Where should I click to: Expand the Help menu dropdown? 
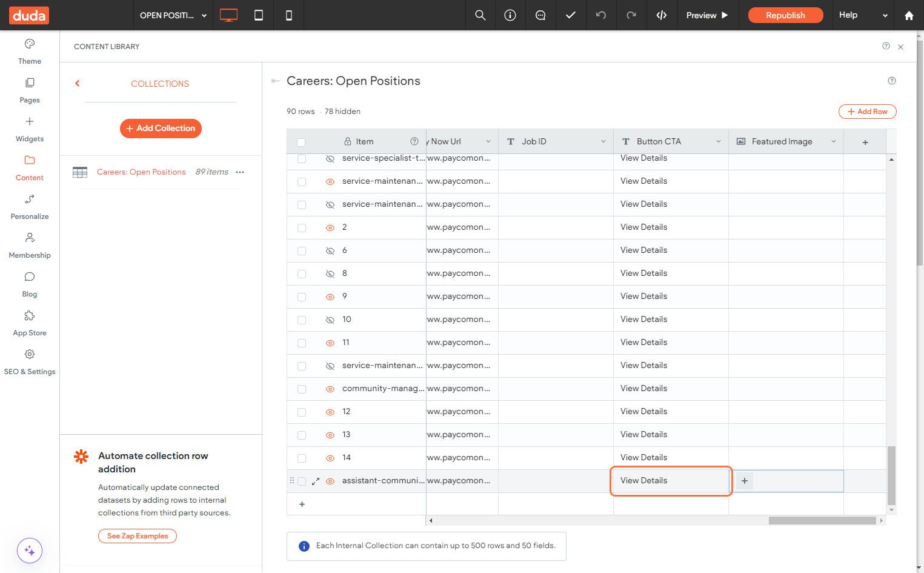coord(863,15)
